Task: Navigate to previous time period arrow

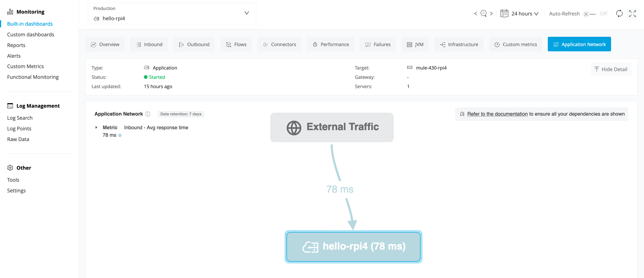Action: click(x=476, y=13)
